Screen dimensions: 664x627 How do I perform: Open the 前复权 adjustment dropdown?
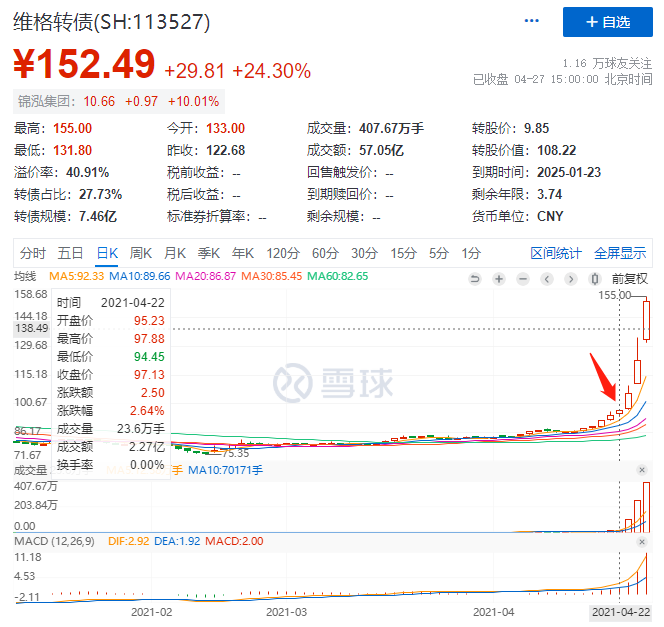(x=630, y=279)
